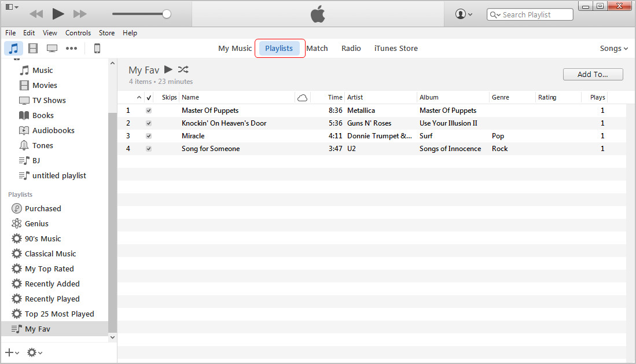Uncheck the Knockin' On Heaven's Door checkbox
636x364 pixels.
point(149,123)
